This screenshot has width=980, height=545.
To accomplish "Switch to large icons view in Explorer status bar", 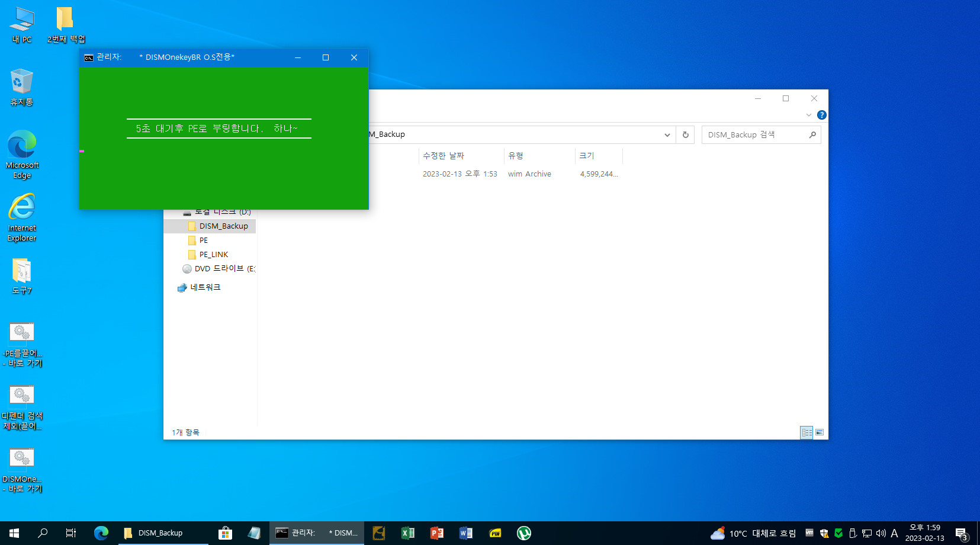I will pyautogui.click(x=820, y=432).
